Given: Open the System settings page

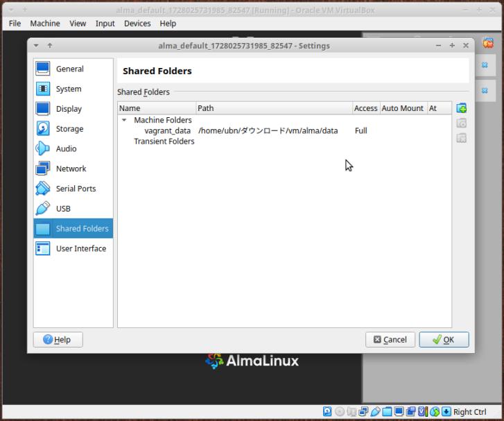Looking at the screenshot, I should coord(73,89).
